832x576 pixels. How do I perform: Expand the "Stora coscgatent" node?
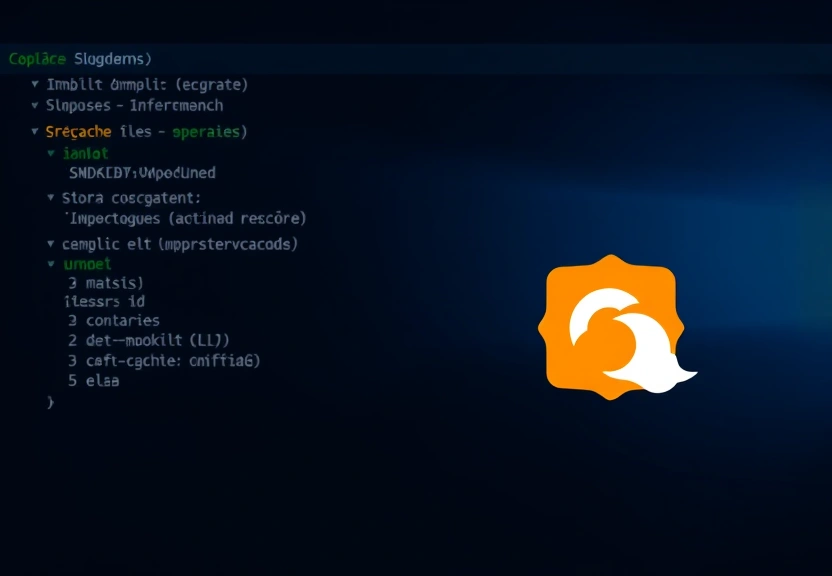point(50,198)
